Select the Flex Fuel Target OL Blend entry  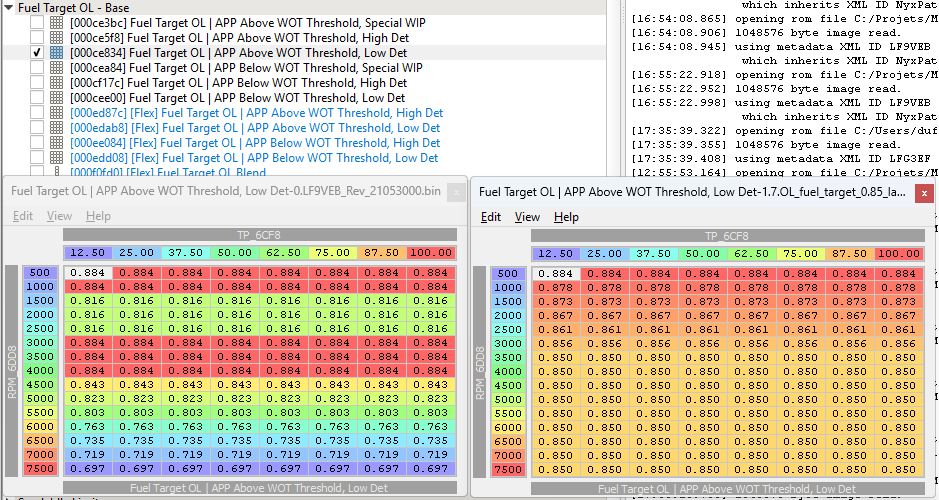coord(168,172)
